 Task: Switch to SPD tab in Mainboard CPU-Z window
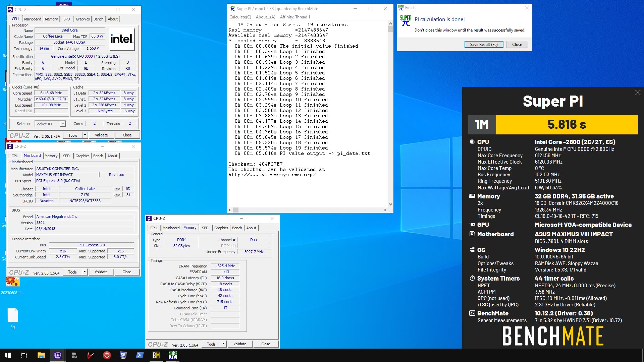[66, 156]
